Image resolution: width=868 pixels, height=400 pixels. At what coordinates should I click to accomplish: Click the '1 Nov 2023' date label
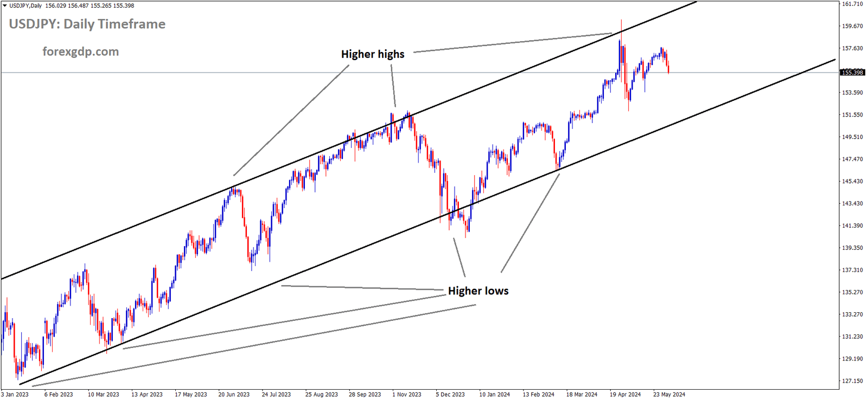(407, 395)
